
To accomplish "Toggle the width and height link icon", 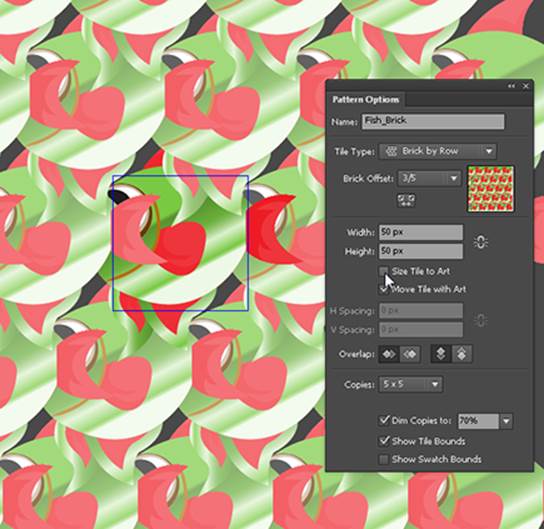I will (x=481, y=242).
